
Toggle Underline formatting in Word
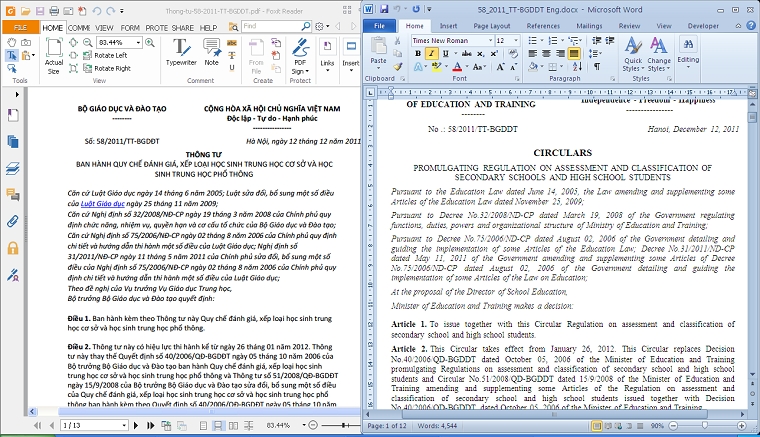tap(445, 54)
